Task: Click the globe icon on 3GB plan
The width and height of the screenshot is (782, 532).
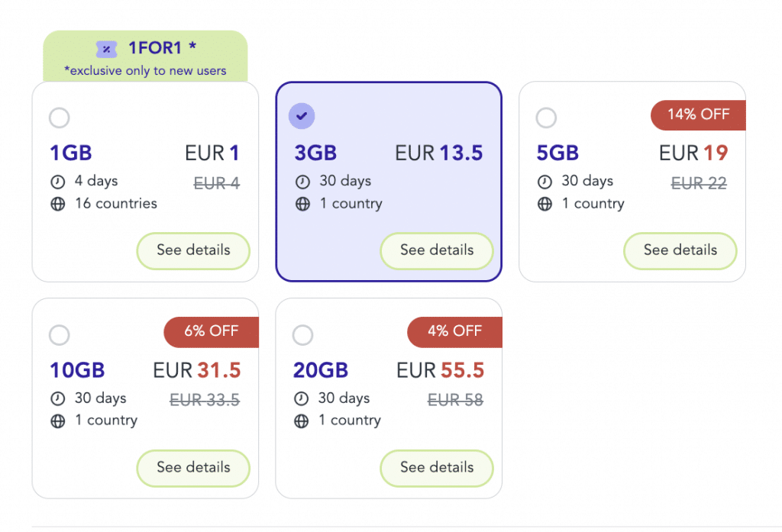Action: click(302, 205)
